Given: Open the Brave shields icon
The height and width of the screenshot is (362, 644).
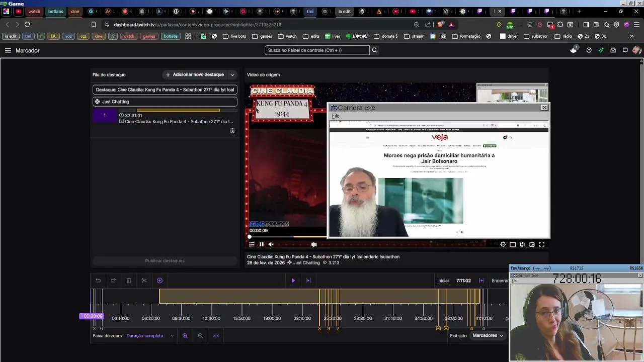Looking at the screenshot, I should coord(441,24).
